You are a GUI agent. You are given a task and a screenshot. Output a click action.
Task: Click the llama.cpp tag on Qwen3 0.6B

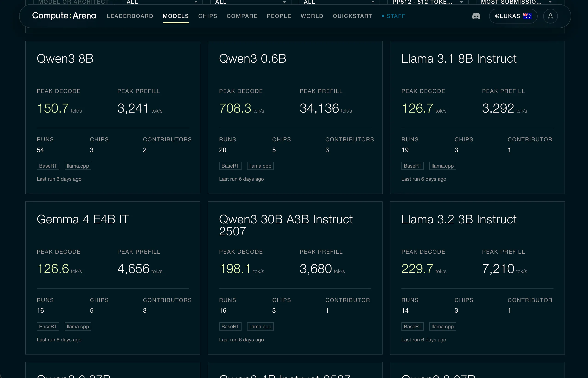pyautogui.click(x=260, y=166)
